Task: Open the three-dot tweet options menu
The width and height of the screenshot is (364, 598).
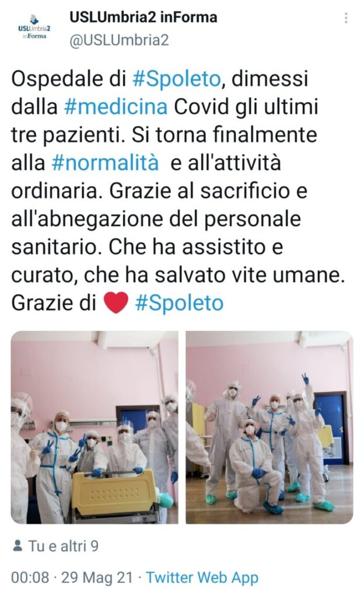Action: point(345,18)
